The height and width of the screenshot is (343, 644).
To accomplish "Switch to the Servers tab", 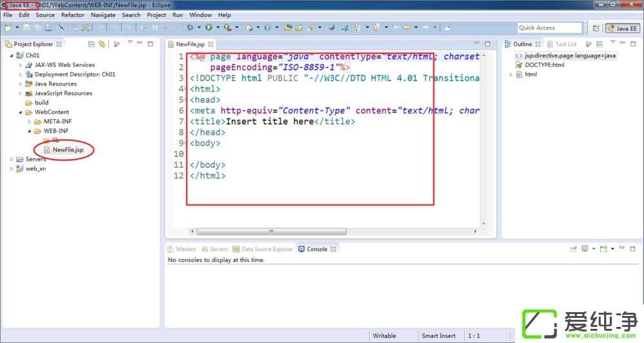I will coord(215,249).
